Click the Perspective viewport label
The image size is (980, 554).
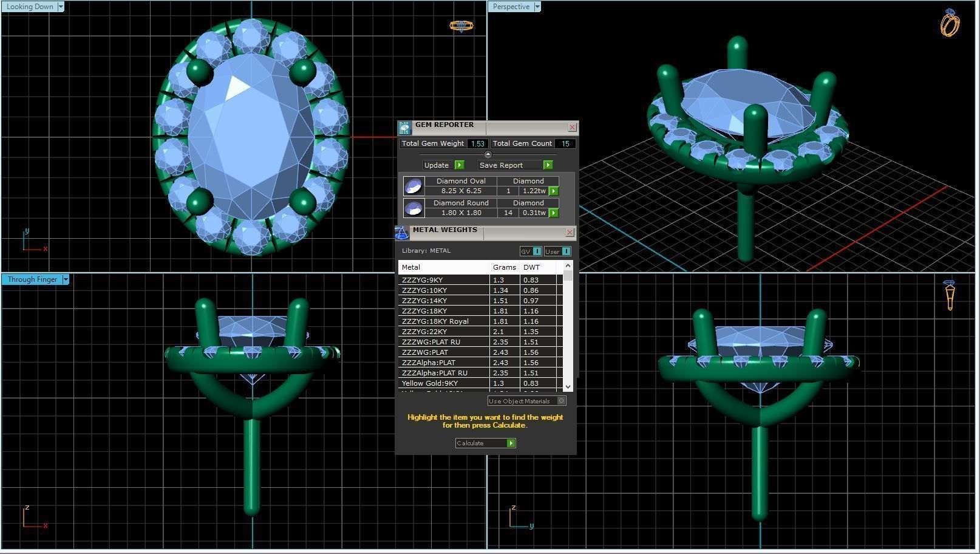pyautogui.click(x=511, y=7)
